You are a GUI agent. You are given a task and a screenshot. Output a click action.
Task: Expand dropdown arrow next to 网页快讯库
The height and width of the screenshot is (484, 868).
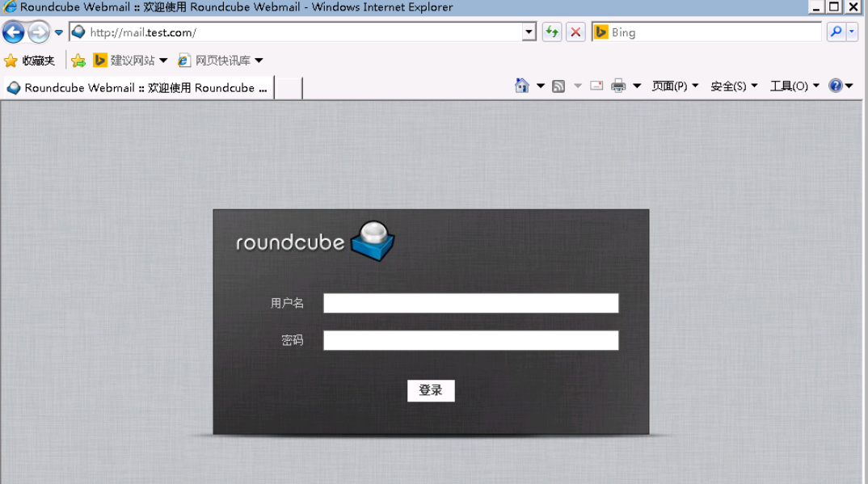click(259, 61)
